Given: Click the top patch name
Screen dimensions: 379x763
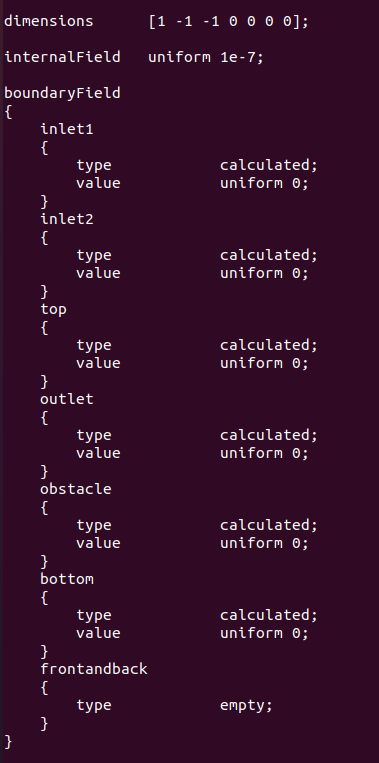Looking at the screenshot, I should coord(54,310).
